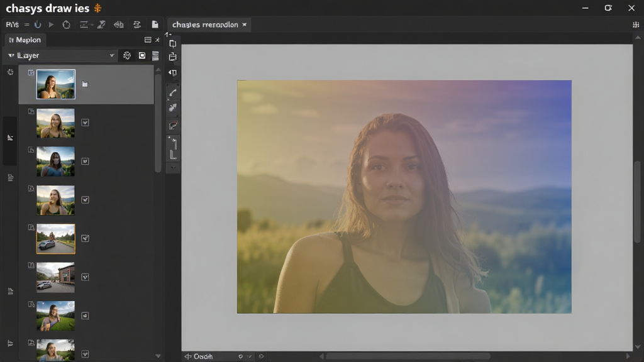Toggle checkbox on second layer row
The height and width of the screenshot is (362, 644).
[x=85, y=123]
